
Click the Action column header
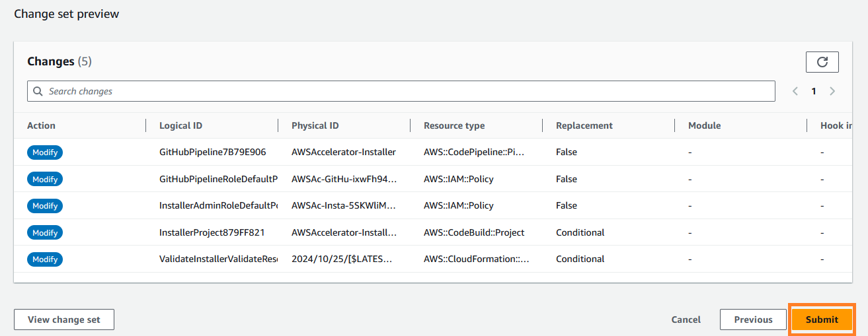coord(41,125)
